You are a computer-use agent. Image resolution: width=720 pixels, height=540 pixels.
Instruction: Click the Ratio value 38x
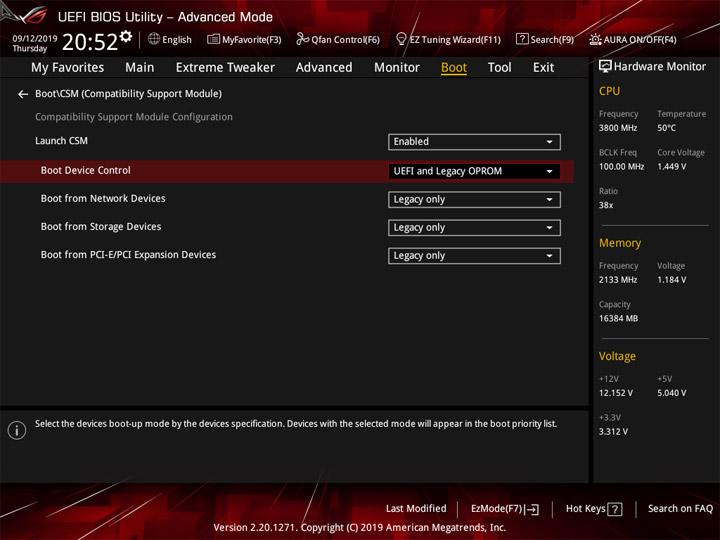coord(606,205)
